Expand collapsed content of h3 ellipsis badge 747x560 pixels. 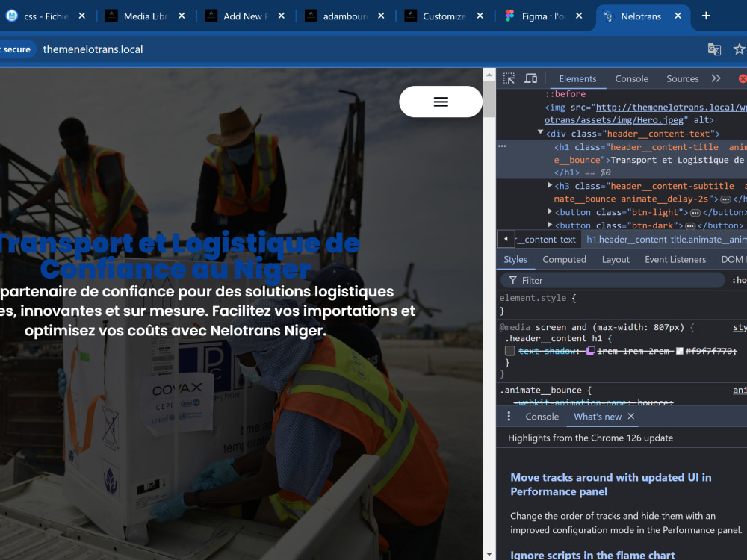(725, 199)
